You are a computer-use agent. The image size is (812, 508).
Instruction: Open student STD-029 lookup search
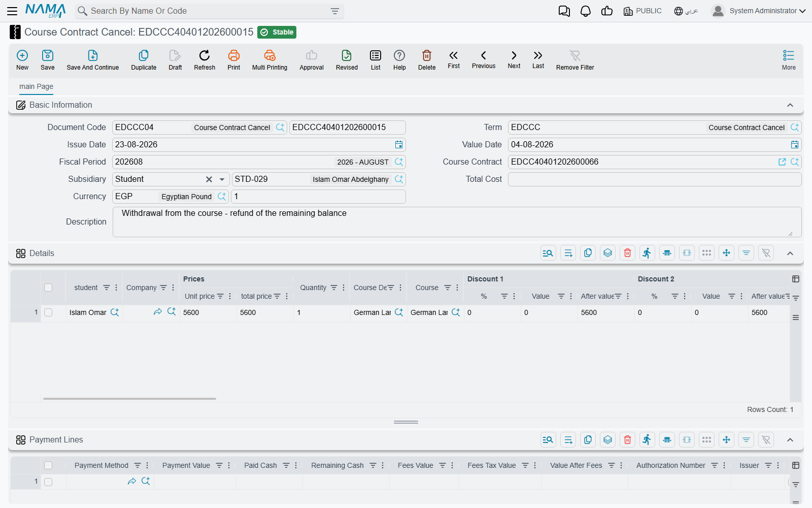click(x=399, y=179)
